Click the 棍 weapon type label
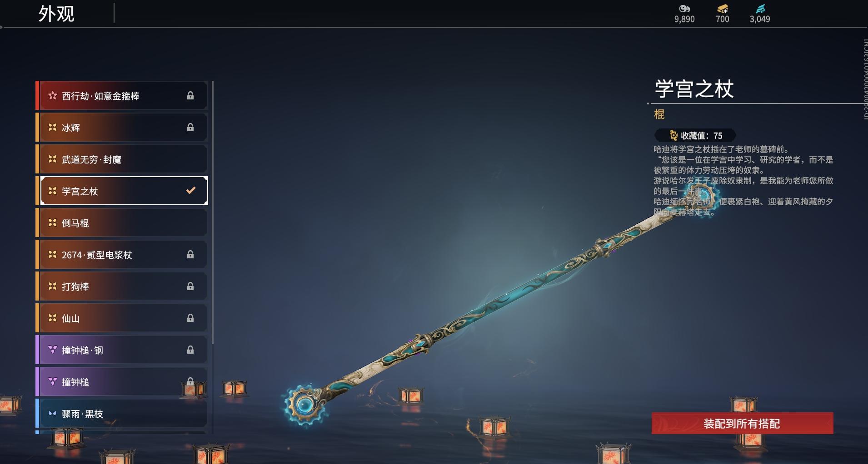 pyautogui.click(x=659, y=114)
